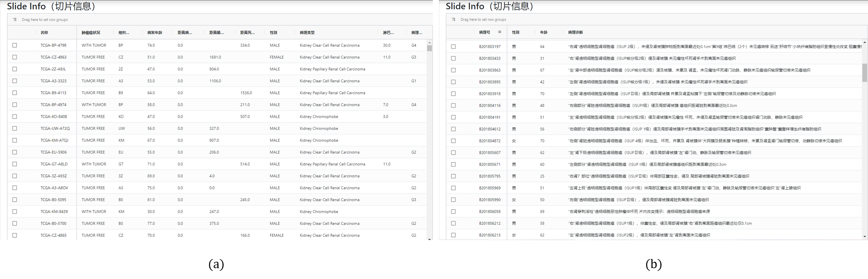Screen dimensions: 868x279
Task: Click the 距离死... column header
Action: [248, 32]
